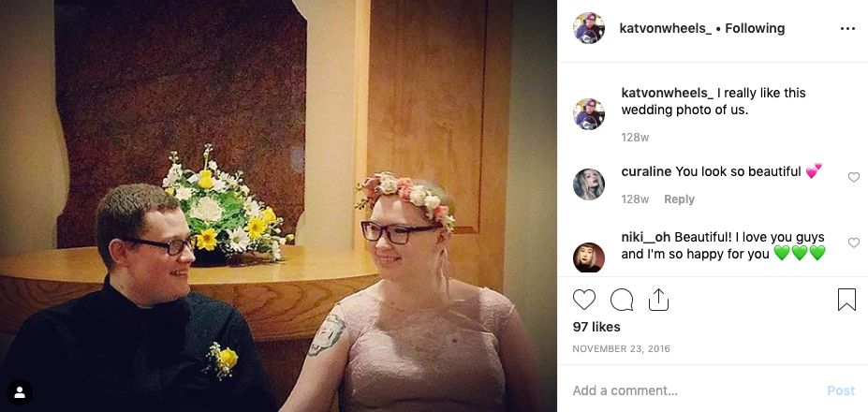Share the post using upload arrow icon
The image size is (868, 412).
(659, 300)
